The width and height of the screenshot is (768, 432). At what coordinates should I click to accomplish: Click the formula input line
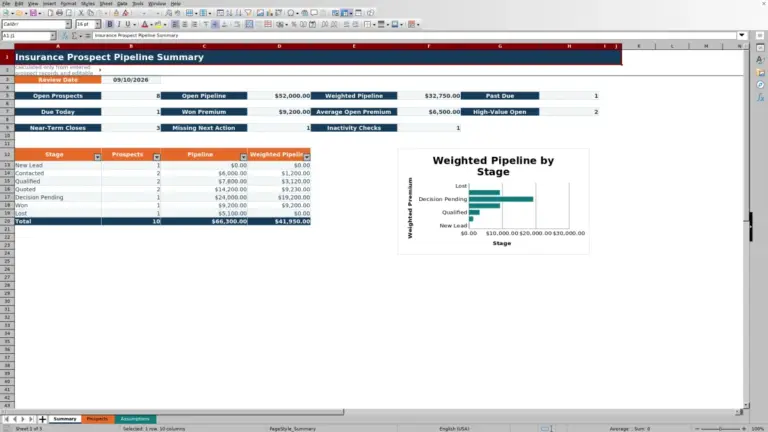tap(414, 35)
